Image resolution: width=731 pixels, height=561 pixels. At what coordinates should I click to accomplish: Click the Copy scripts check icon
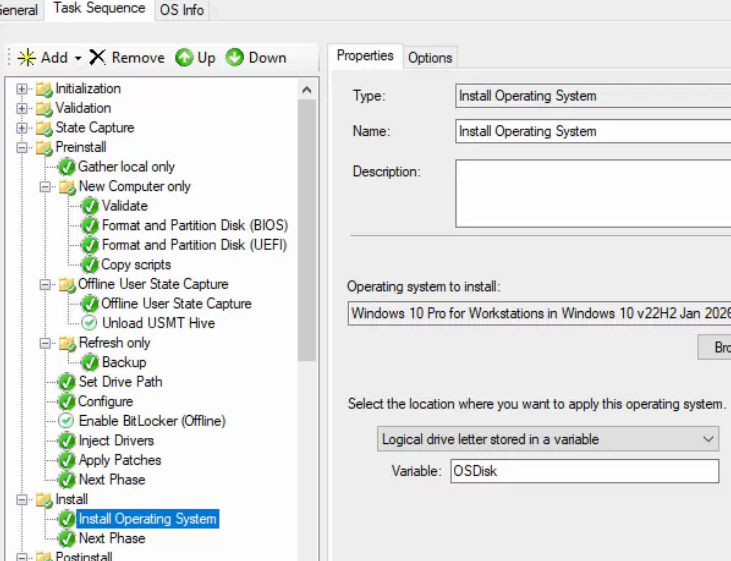tap(90, 265)
